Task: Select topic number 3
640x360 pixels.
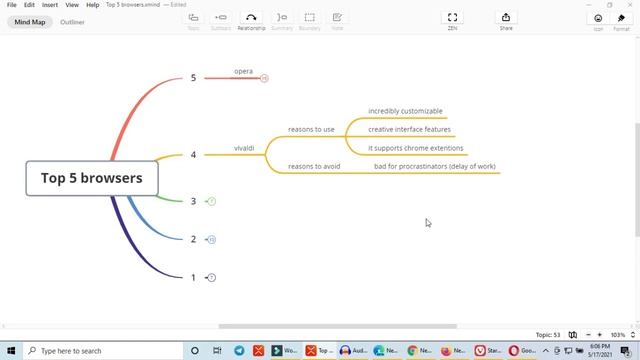Action: point(193,201)
